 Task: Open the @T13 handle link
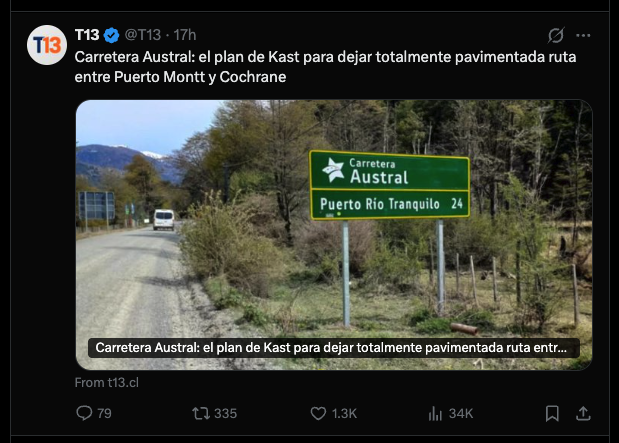(x=143, y=35)
